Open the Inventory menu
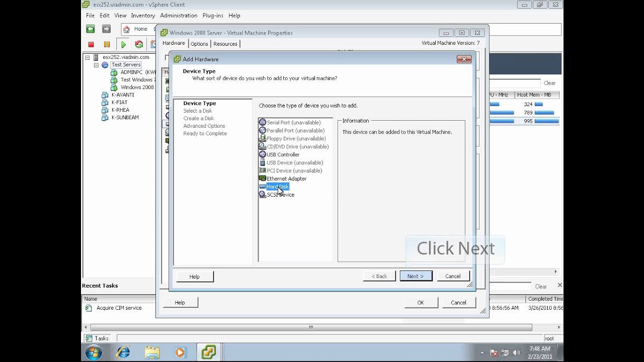This screenshot has height=362, width=644. click(143, 16)
